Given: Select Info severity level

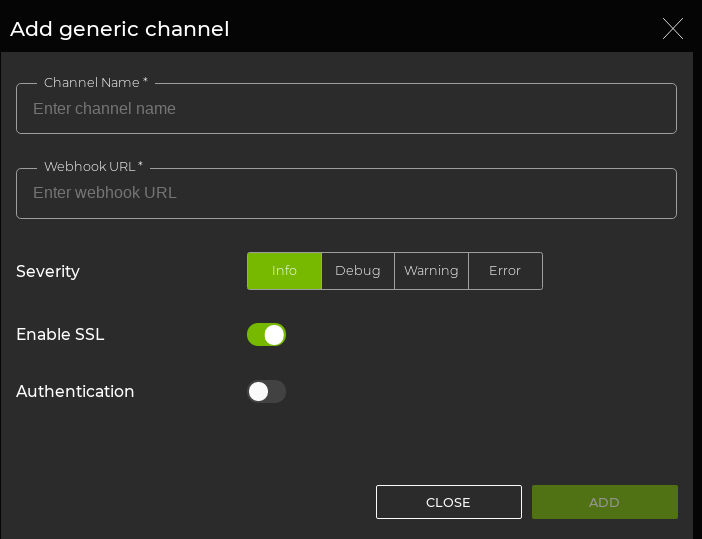Looking at the screenshot, I should point(285,271).
